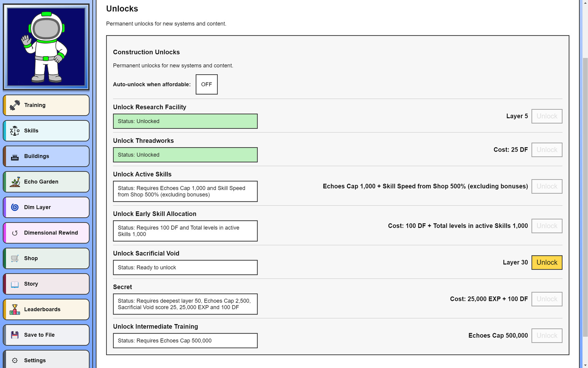This screenshot has width=588, height=368.
Task: Click the Active Skills Echoes Cap requirement label
Action: tap(425, 186)
